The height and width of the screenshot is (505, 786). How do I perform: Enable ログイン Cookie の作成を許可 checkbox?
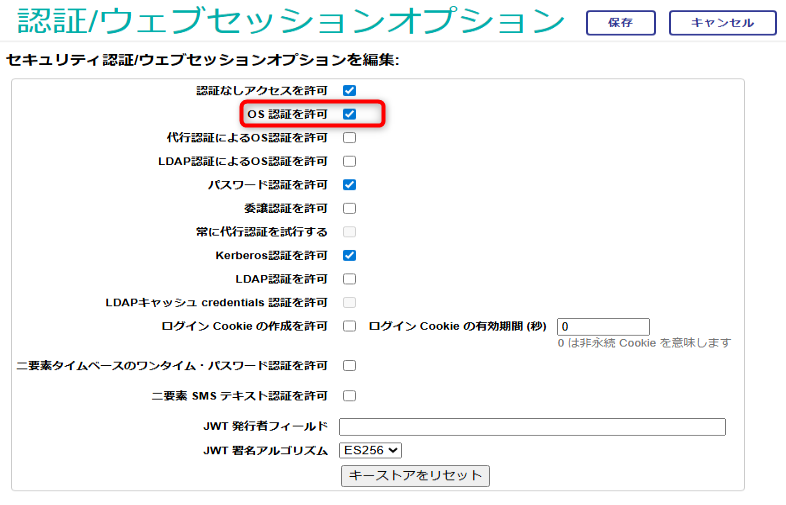tap(350, 326)
